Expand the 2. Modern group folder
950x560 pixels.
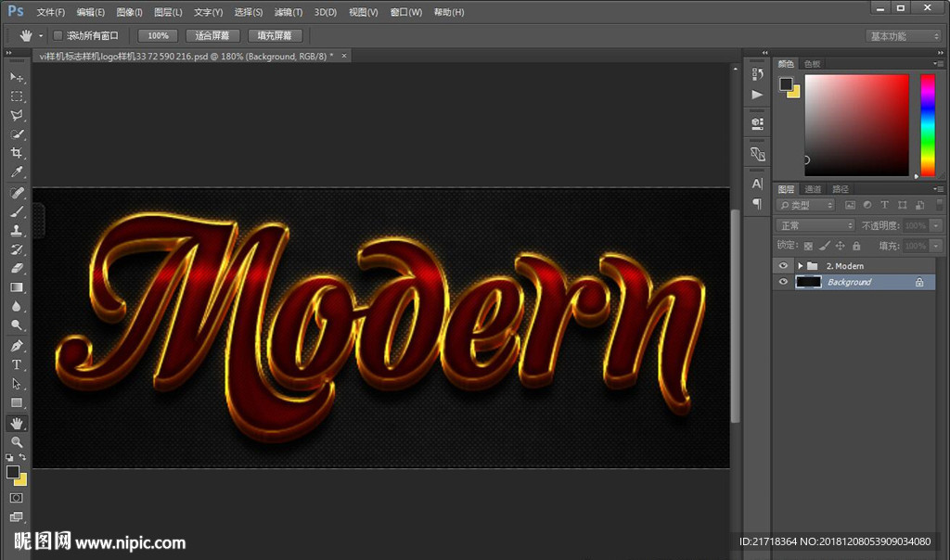point(800,266)
